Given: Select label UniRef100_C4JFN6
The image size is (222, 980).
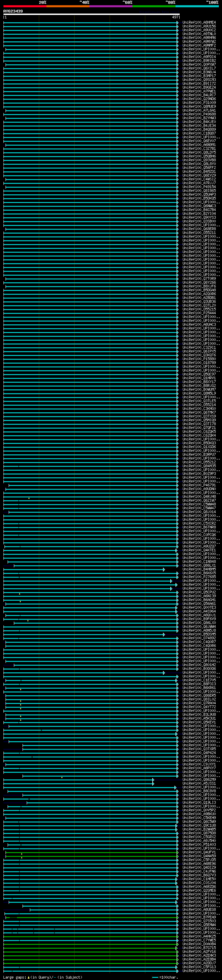Looking at the screenshot, I should click(199, 871).
